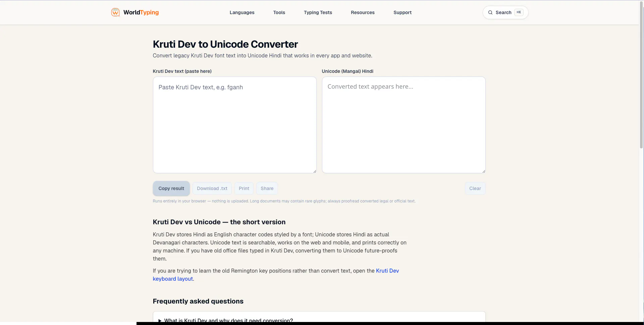The width and height of the screenshot is (644, 325).
Task: Click the Share button
Action: point(267,188)
